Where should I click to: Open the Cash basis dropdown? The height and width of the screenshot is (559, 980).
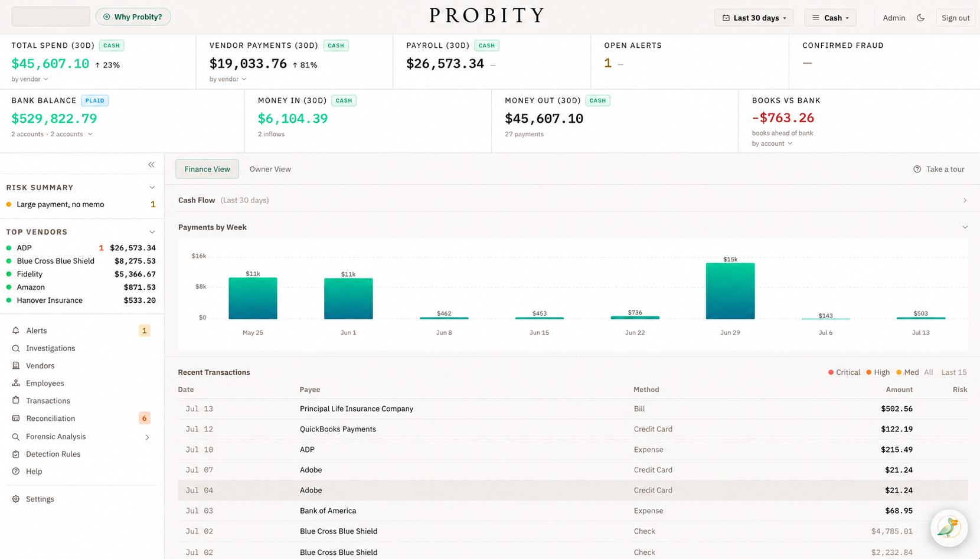(830, 18)
